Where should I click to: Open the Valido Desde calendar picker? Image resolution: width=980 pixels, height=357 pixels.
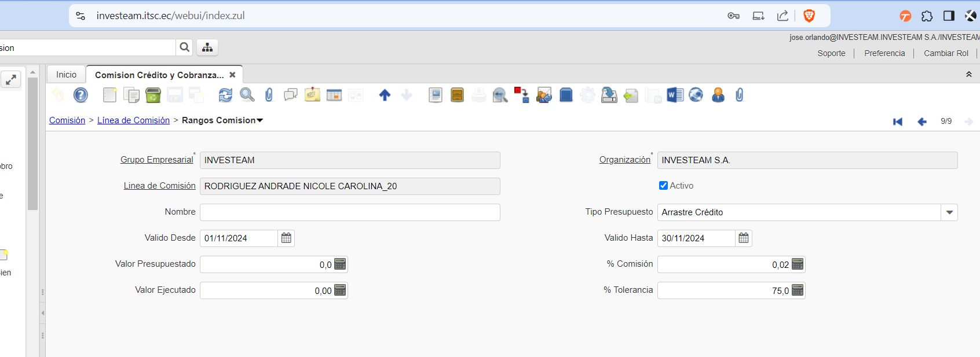pos(286,238)
